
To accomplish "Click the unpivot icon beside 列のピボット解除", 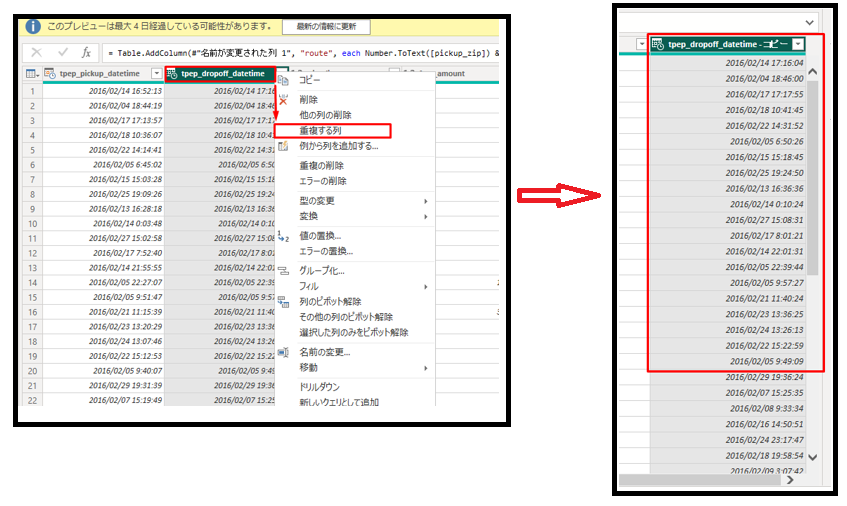I will point(283,302).
